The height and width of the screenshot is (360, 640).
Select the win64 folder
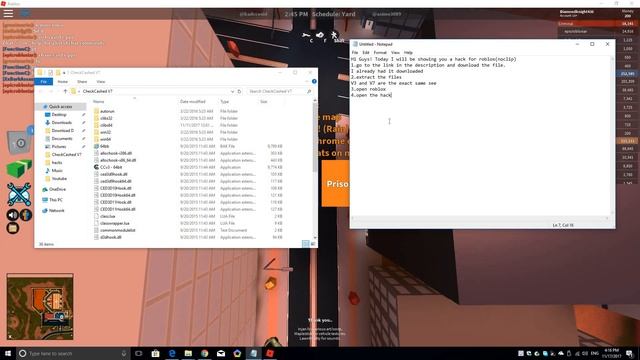point(105,139)
